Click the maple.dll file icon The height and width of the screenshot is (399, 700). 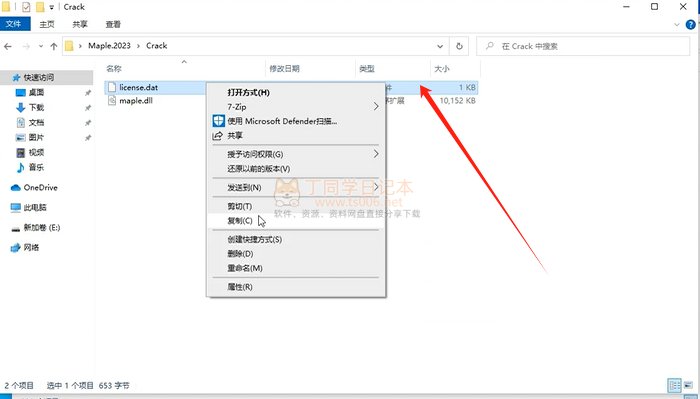[x=112, y=101]
